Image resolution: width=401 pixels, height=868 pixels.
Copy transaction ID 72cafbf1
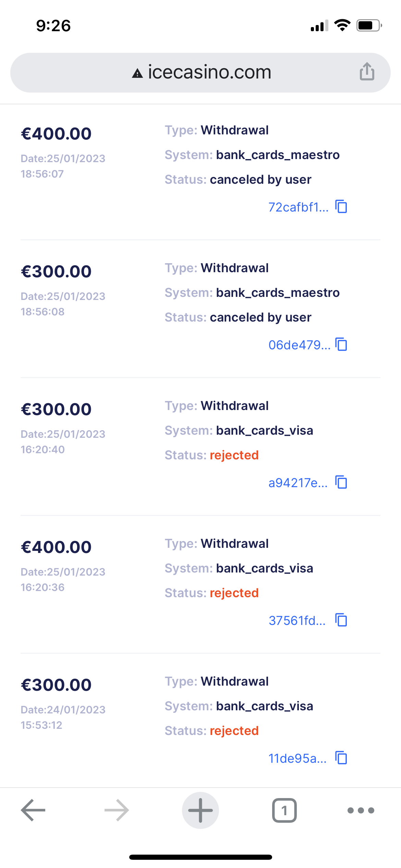[x=341, y=207]
